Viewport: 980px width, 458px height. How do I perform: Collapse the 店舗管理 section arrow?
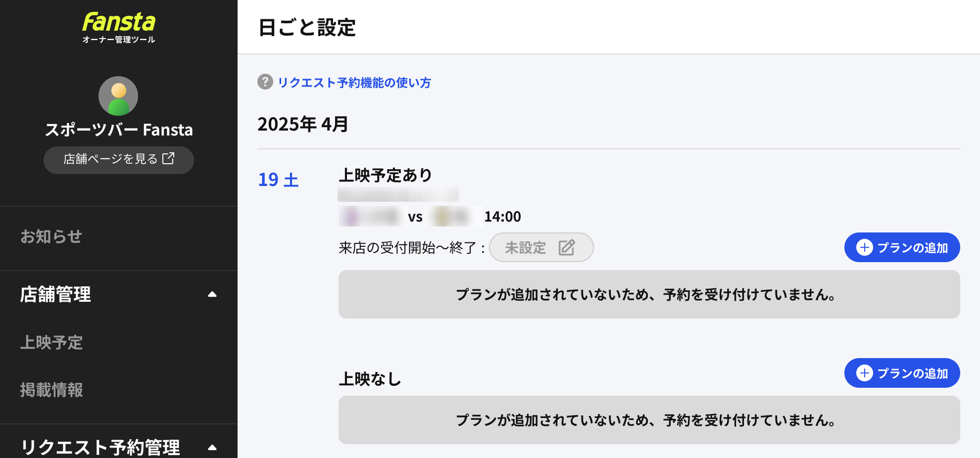pos(212,294)
